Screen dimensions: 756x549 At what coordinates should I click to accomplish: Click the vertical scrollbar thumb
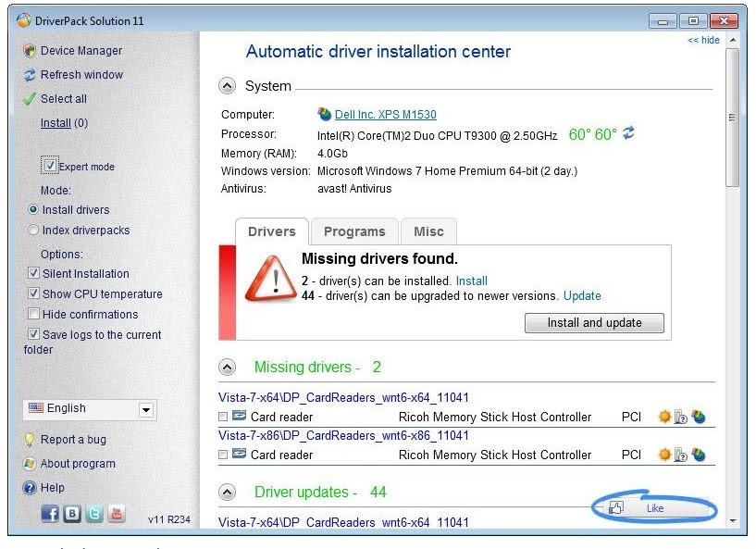732,118
